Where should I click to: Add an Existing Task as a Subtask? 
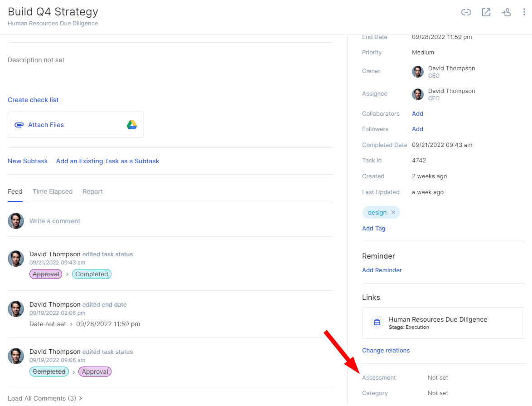point(107,161)
